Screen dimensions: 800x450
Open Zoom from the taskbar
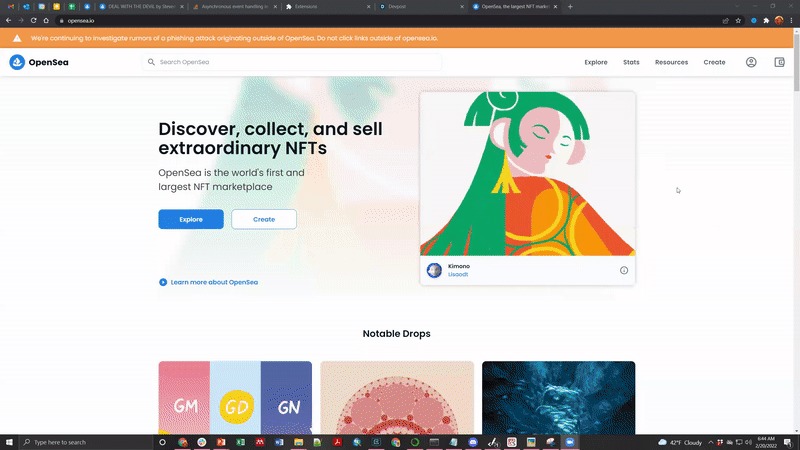(x=570, y=442)
